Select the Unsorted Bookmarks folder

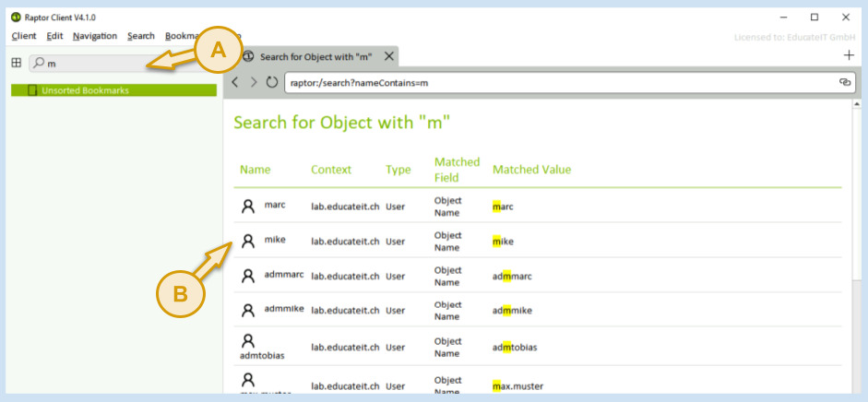click(85, 90)
